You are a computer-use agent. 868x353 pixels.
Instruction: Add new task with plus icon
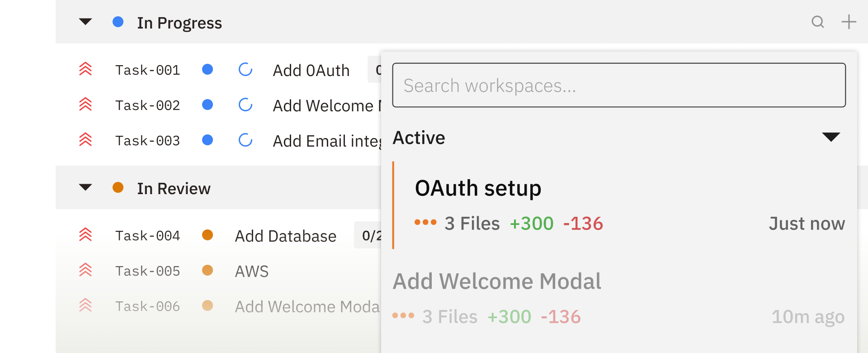849,22
